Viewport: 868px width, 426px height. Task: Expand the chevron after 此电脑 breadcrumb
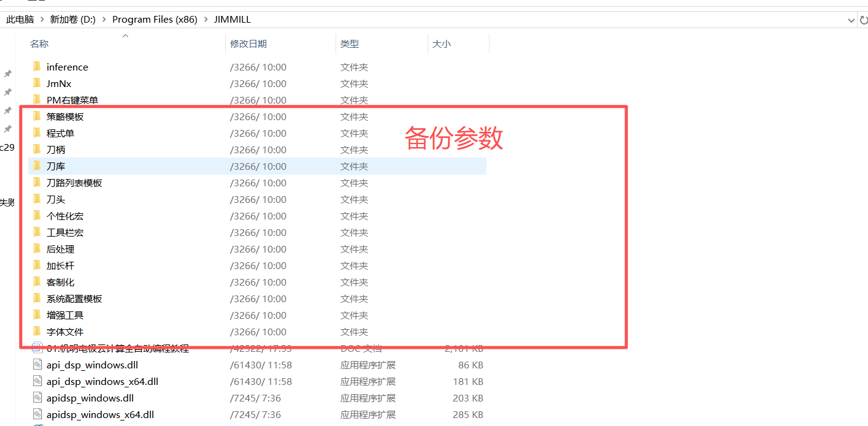click(x=42, y=20)
